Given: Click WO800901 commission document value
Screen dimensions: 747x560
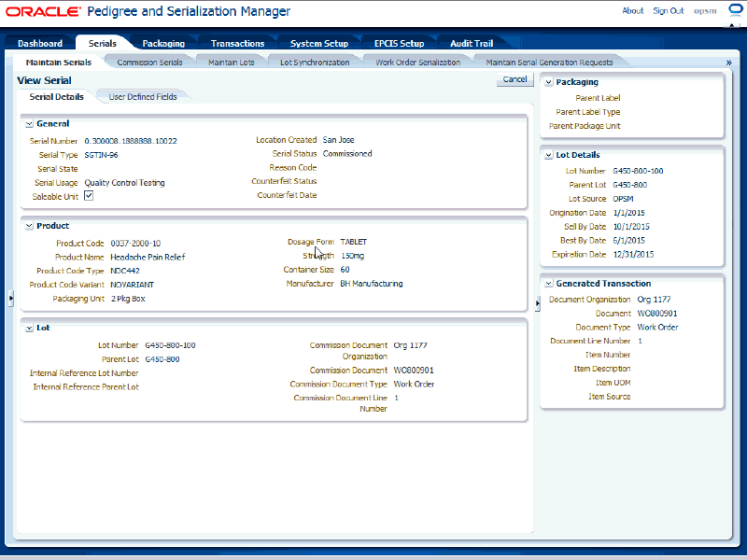Looking at the screenshot, I should (414, 370).
